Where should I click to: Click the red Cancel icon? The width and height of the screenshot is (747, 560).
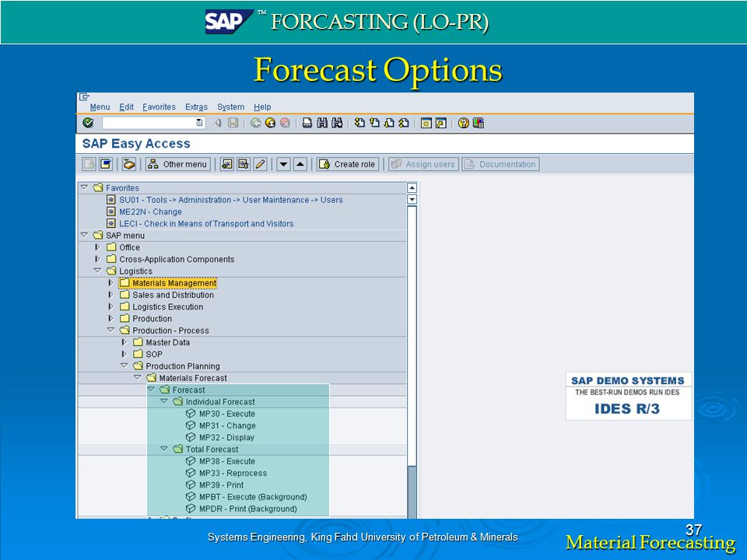click(x=285, y=123)
